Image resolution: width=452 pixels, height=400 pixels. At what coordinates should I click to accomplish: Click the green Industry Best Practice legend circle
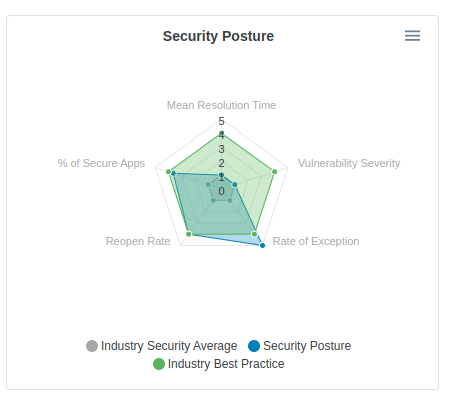[159, 364]
